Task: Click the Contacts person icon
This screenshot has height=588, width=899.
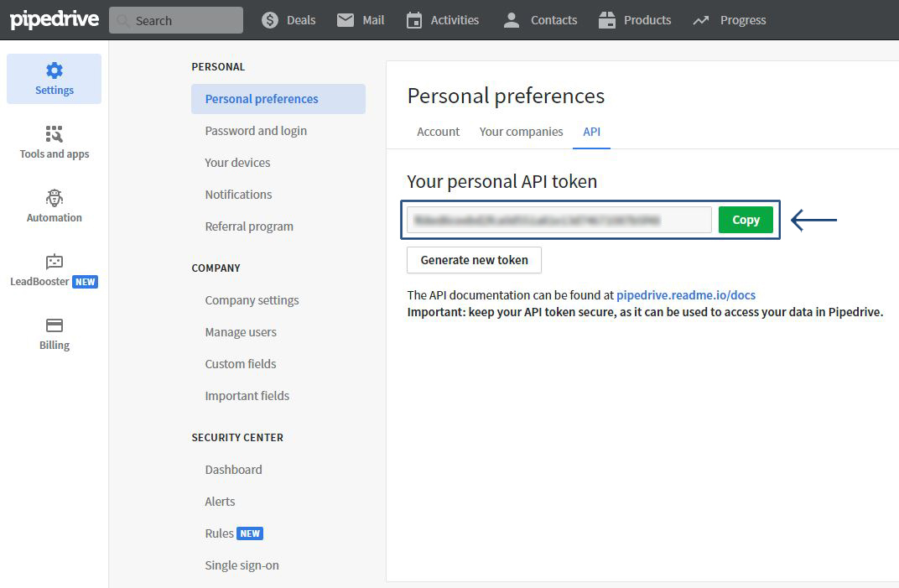Action: tap(511, 20)
